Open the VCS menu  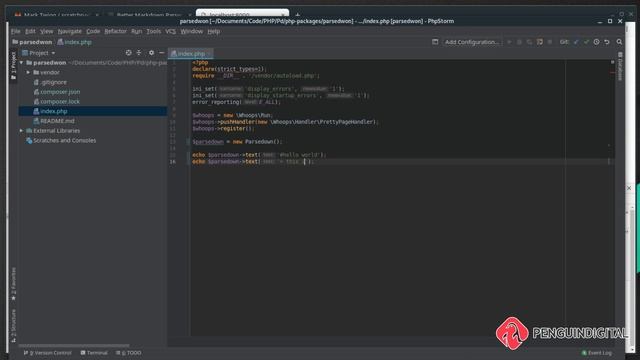coord(170,31)
